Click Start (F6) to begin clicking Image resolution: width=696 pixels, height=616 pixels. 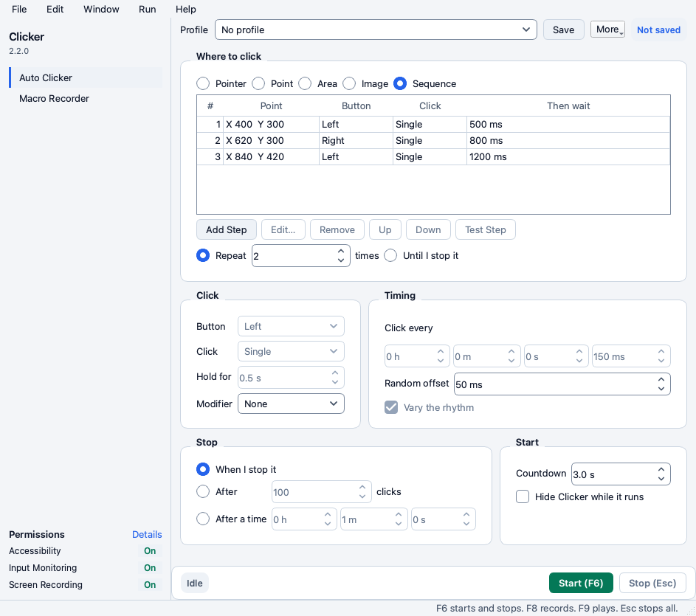[581, 583]
